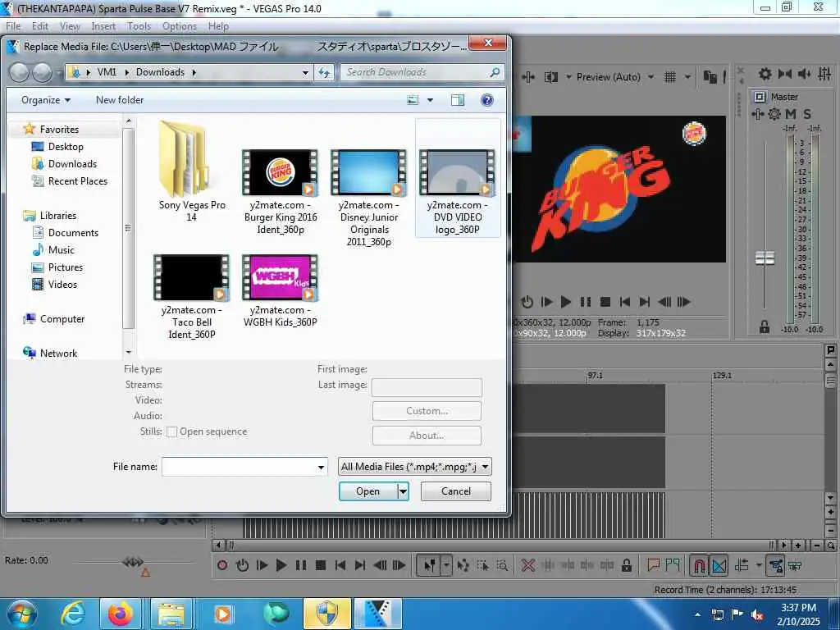Click Loop Playback in the timeline transport
840x630 pixels.
click(x=242, y=565)
